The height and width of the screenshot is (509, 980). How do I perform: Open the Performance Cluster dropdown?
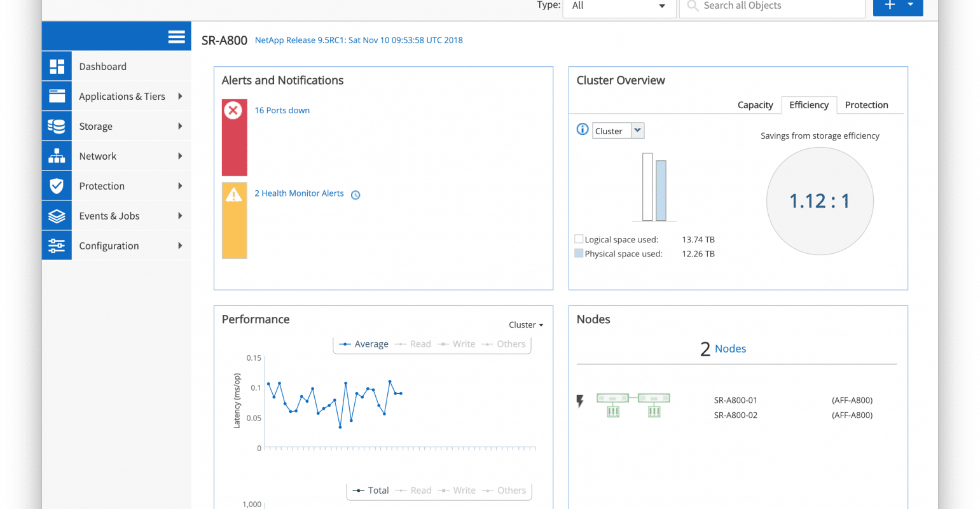coord(526,324)
